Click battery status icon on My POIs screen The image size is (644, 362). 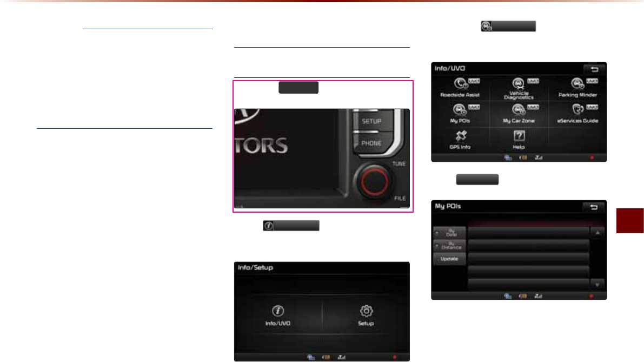coord(523,296)
